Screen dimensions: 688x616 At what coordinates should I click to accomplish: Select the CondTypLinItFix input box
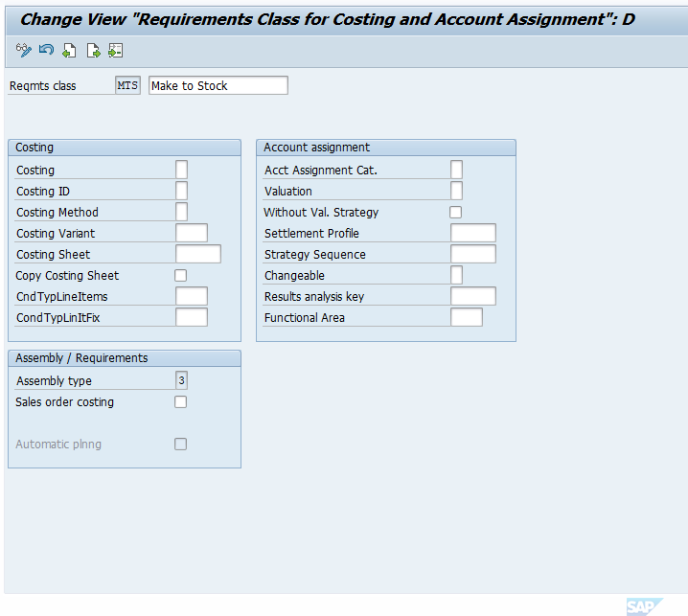192,317
